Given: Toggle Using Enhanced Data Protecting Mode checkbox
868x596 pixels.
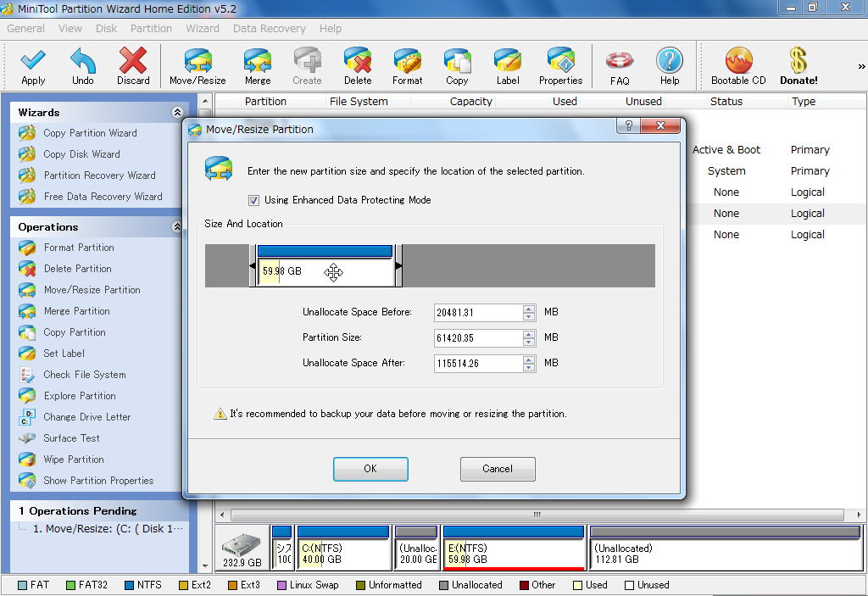Looking at the screenshot, I should click(253, 201).
